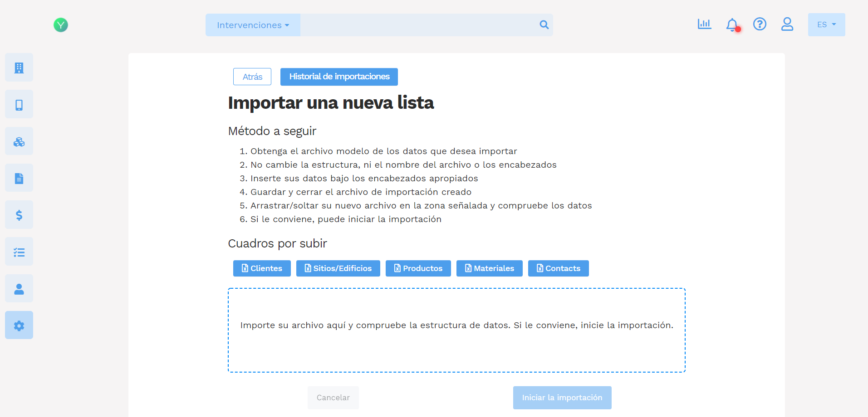Open help via the question mark icon

[x=760, y=24]
